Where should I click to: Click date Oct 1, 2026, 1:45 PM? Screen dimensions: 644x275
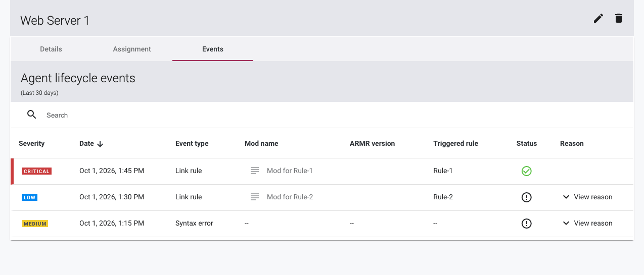pyautogui.click(x=112, y=171)
